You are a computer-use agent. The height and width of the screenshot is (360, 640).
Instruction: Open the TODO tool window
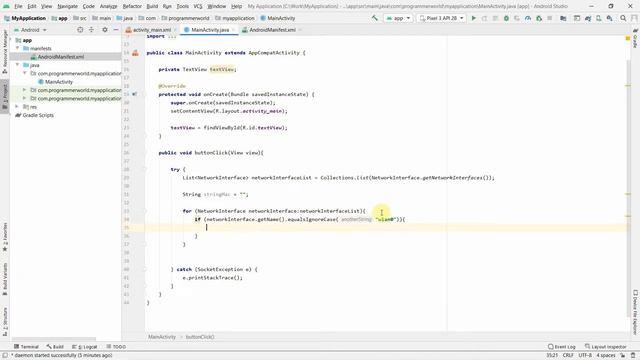coord(116,347)
